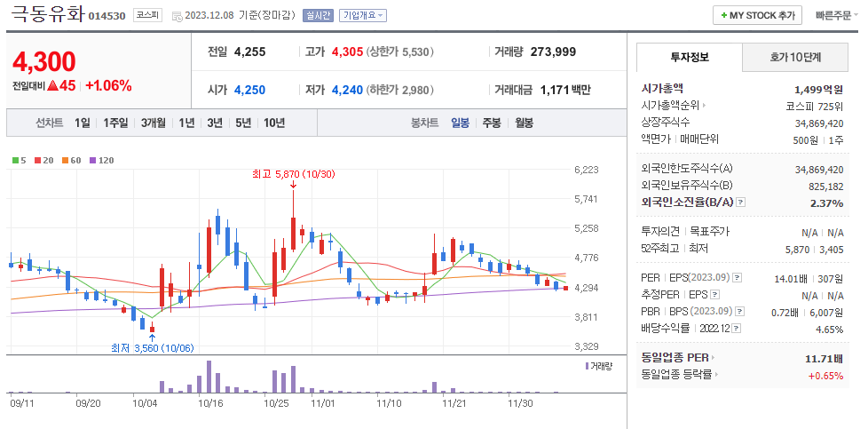Screen dimensions: 868x429
Task: Open help icon next to 추정PER EPS
Action: [x=715, y=295]
